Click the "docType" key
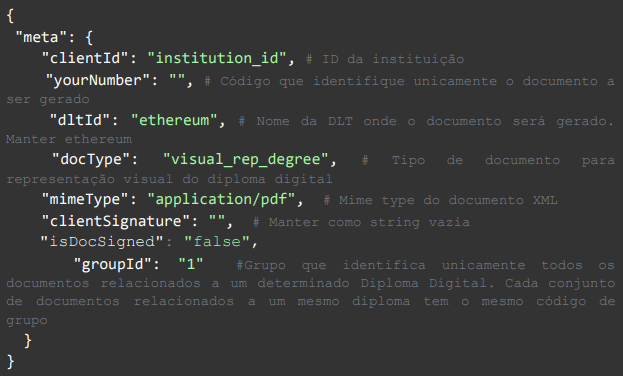 [x=91, y=160]
